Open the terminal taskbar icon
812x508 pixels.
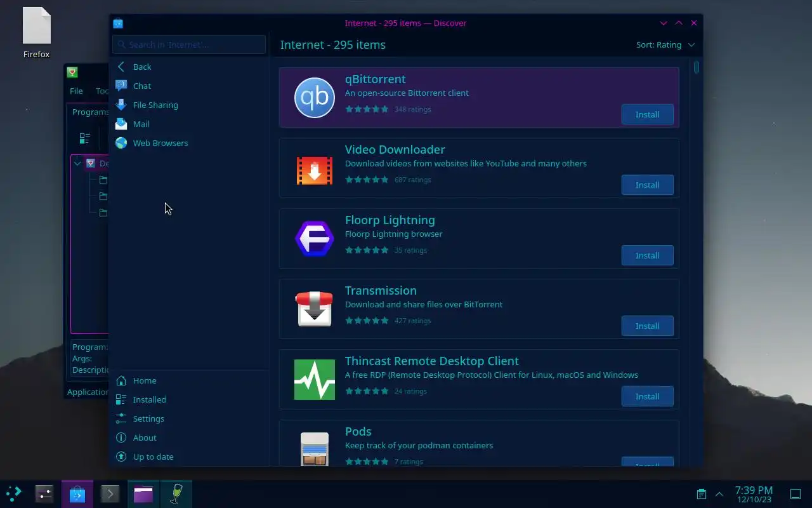110,494
